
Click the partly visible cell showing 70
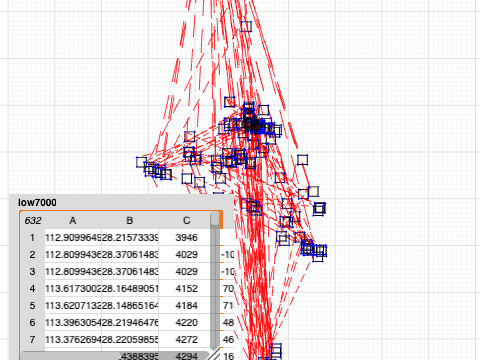point(228,288)
